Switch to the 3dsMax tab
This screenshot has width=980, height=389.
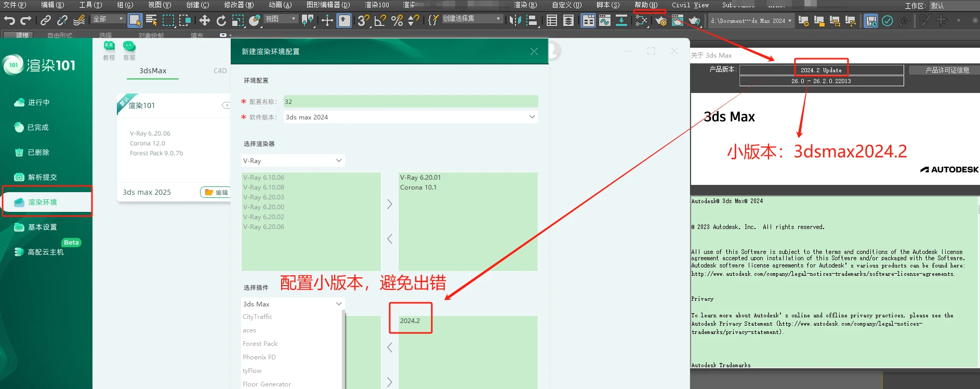pos(153,71)
